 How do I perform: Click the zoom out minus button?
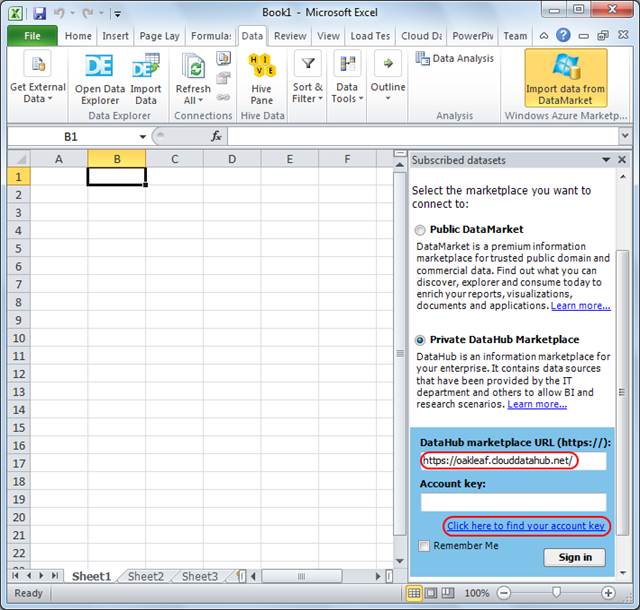click(x=504, y=593)
